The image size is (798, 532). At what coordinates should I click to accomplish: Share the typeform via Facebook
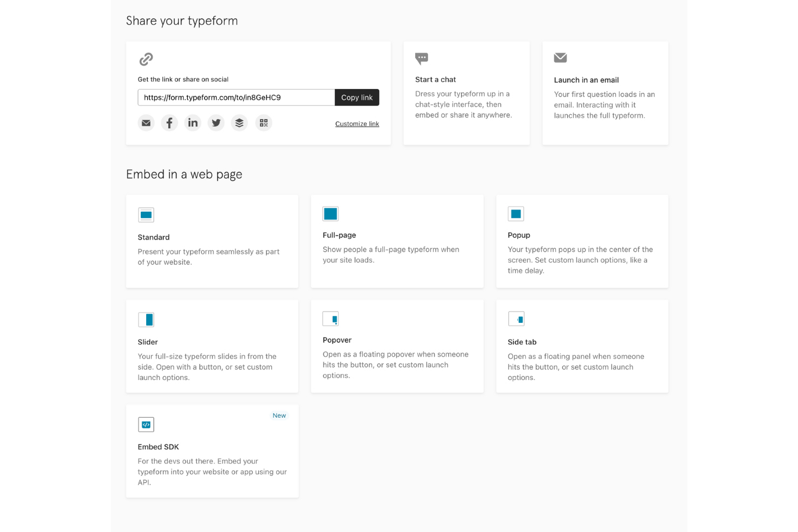click(x=169, y=122)
